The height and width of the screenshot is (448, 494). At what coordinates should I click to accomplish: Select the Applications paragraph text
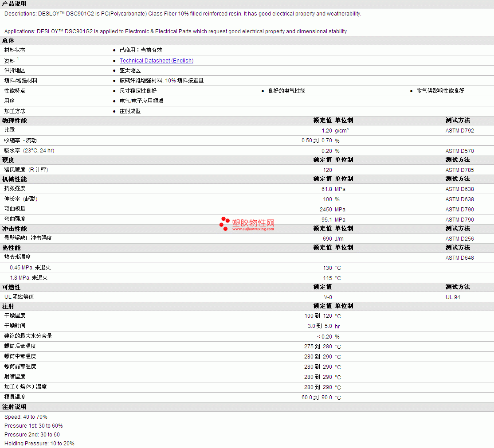(x=176, y=31)
